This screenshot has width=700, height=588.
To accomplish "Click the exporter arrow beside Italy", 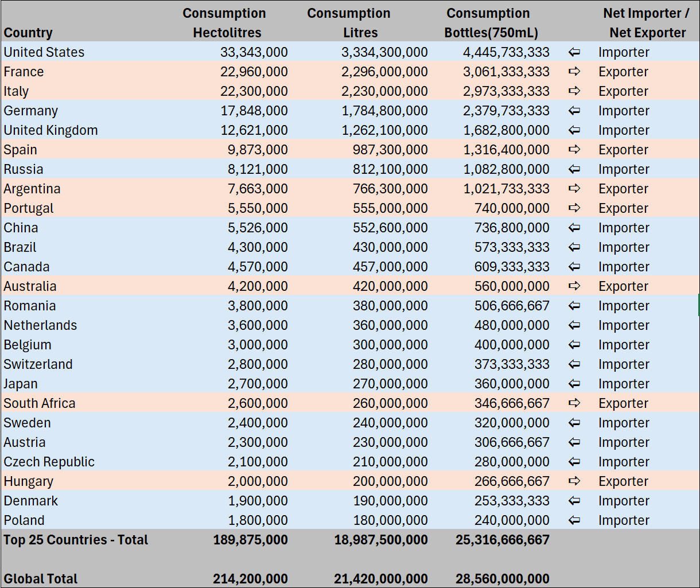I will tap(574, 91).
